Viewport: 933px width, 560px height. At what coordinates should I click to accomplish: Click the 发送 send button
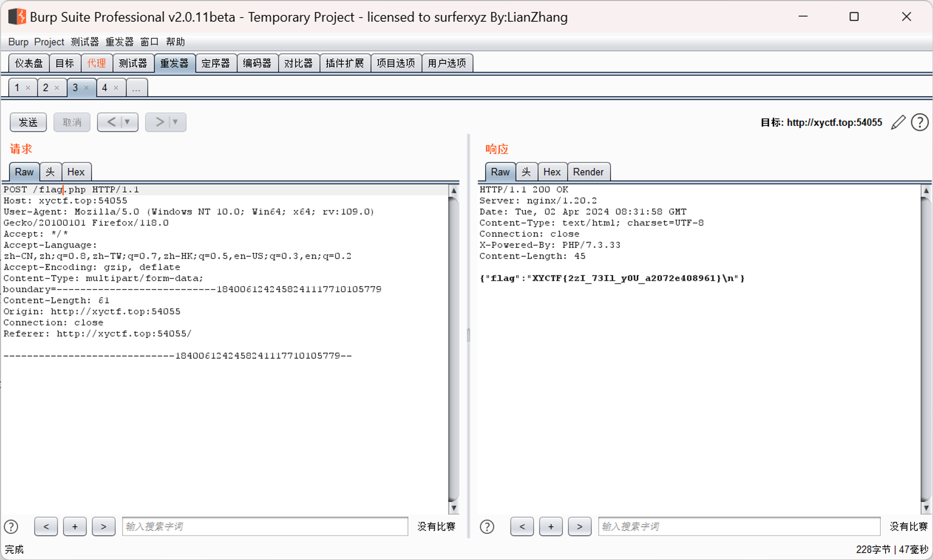point(28,122)
